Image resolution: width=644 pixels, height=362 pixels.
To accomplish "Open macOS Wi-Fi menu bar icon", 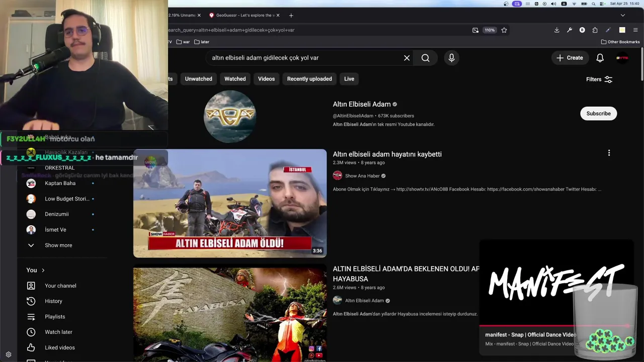I will (x=574, y=4).
